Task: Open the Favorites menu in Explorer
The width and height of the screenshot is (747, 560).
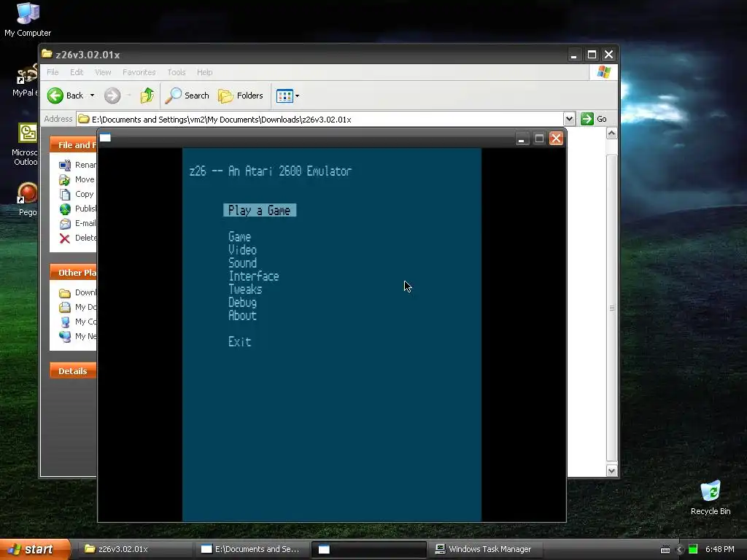Action: [139, 72]
